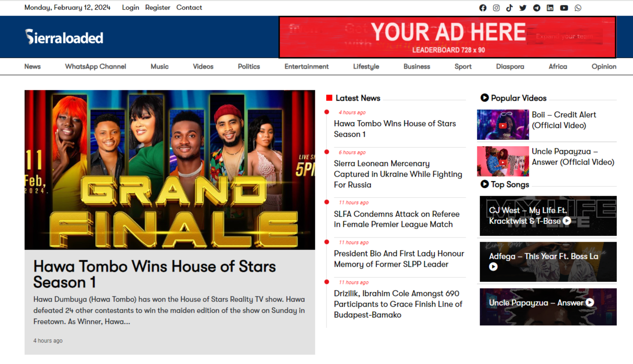
Task: Play icon on Uncle Papayzua Answer song
Action: click(590, 302)
